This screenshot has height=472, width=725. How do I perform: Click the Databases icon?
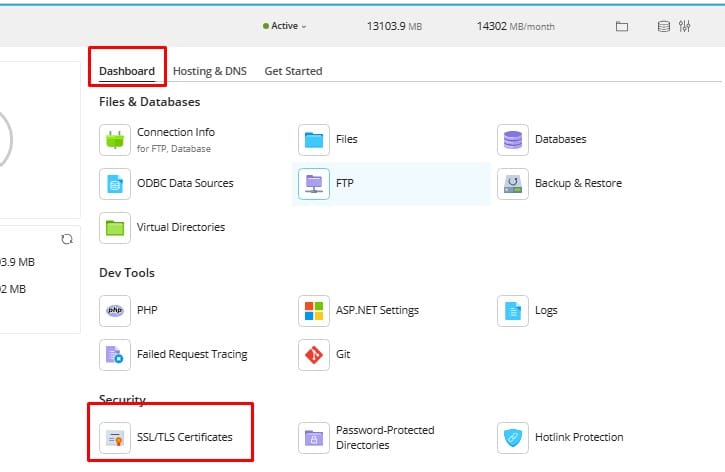click(513, 140)
